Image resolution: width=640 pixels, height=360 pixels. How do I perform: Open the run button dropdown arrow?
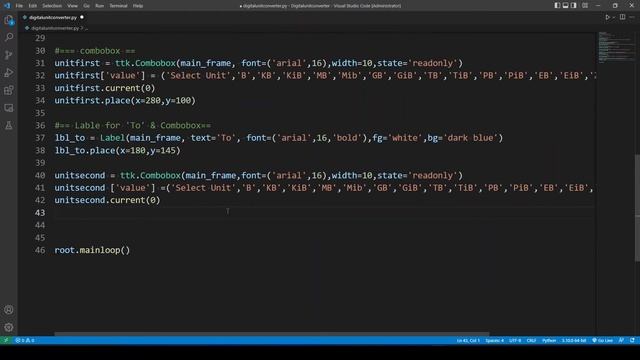pos(614,18)
